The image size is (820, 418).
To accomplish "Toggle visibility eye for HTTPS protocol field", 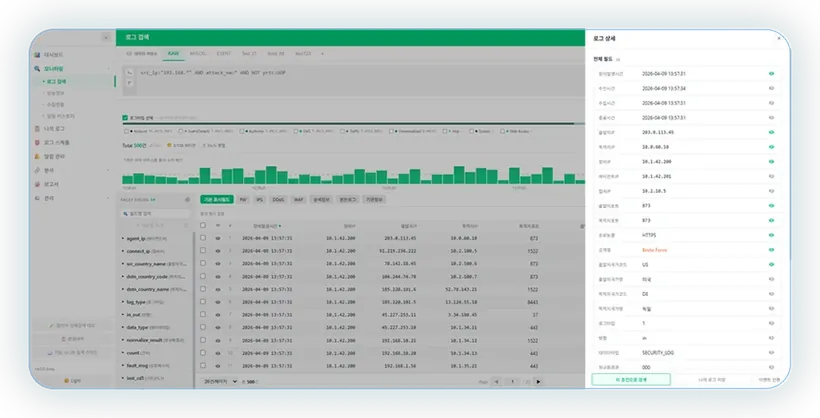I will coord(771,235).
